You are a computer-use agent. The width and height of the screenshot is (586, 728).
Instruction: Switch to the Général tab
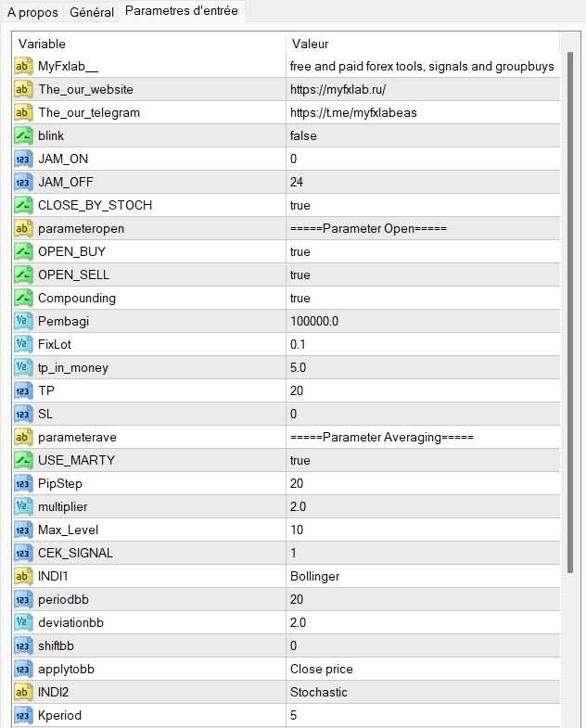coord(92,13)
